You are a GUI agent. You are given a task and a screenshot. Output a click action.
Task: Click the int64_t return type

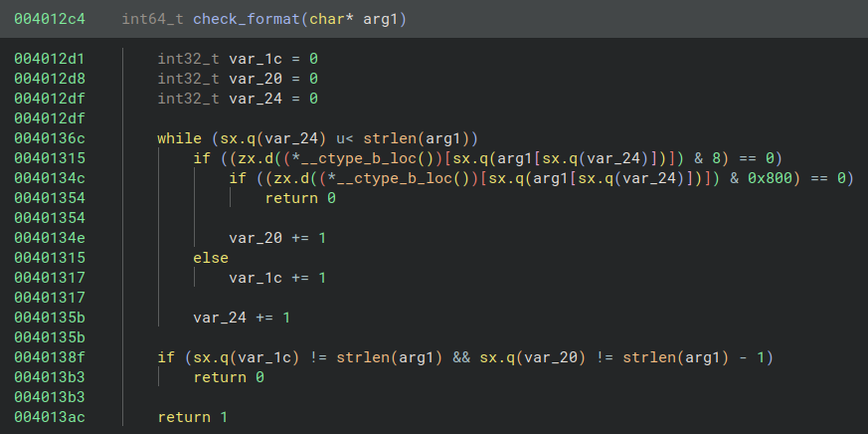click(153, 20)
